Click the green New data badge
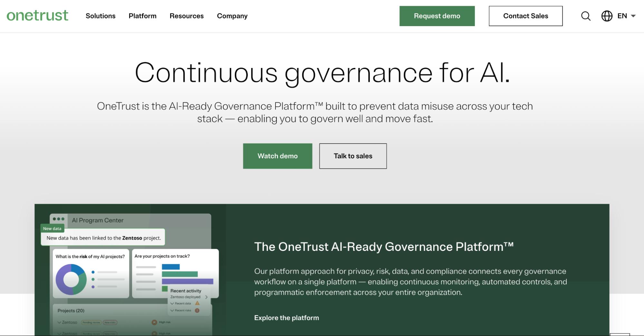The width and height of the screenshot is (644, 336). coord(52,228)
